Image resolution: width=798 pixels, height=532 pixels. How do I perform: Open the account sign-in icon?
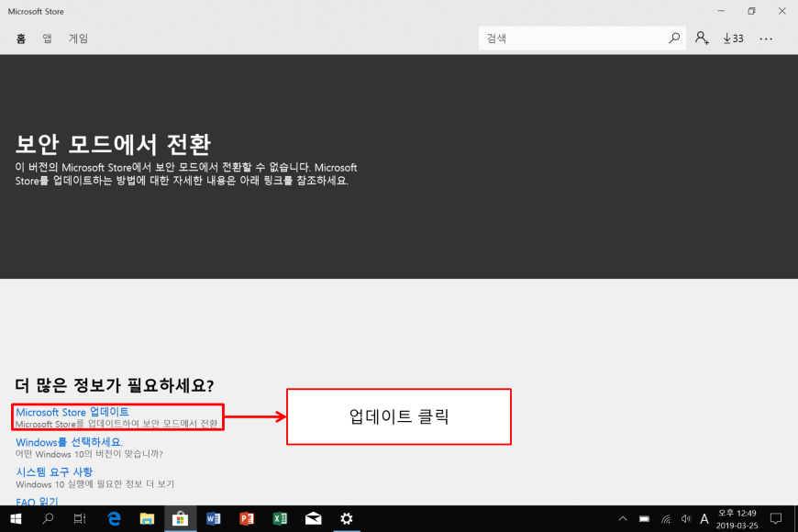point(702,39)
